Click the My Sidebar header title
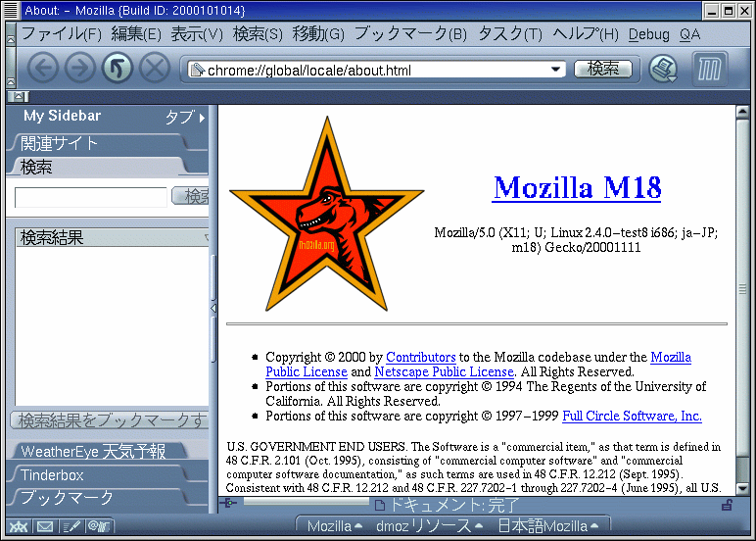Image resolution: width=756 pixels, height=541 pixels. pos(63,116)
